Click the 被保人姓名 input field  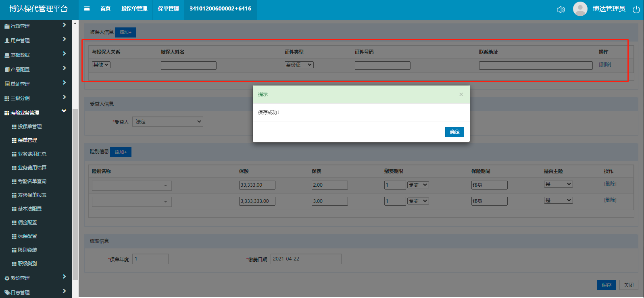pyautogui.click(x=188, y=65)
